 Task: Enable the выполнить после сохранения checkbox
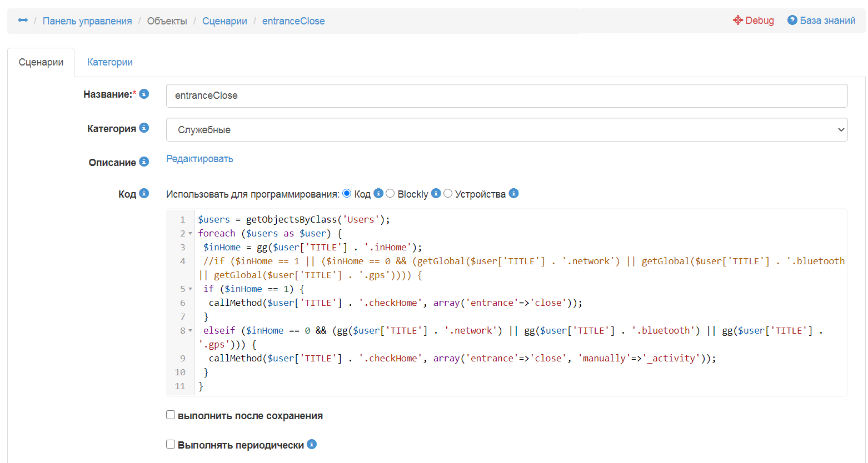click(171, 415)
